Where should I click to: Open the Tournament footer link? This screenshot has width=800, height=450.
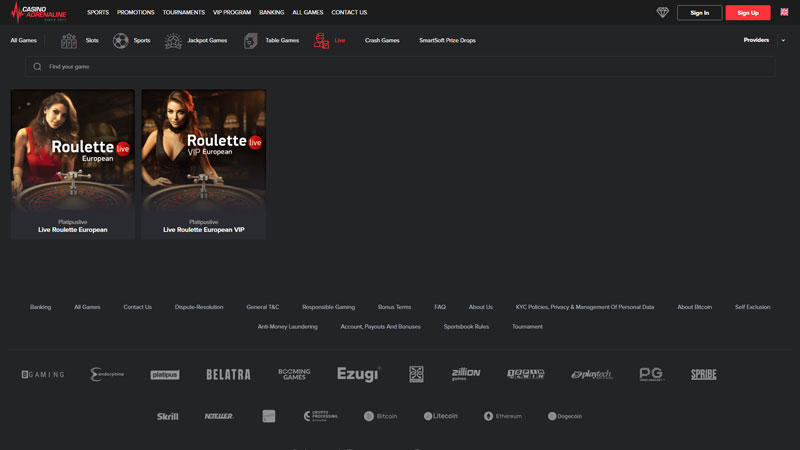(x=528, y=327)
